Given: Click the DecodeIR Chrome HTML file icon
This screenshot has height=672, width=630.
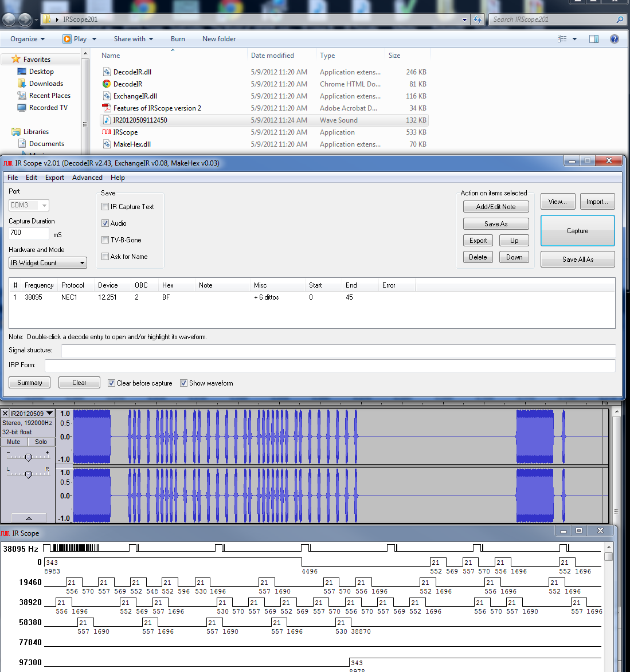Looking at the screenshot, I should coord(107,84).
